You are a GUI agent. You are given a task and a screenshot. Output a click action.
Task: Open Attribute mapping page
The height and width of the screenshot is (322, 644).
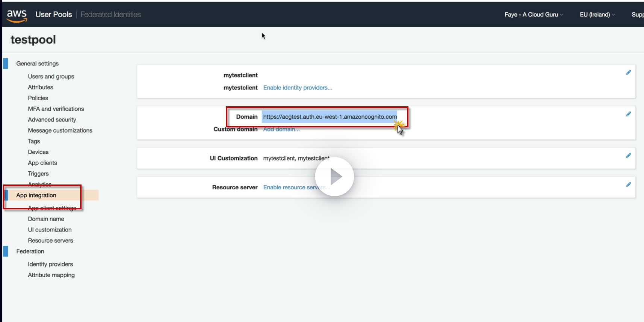click(x=51, y=275)
